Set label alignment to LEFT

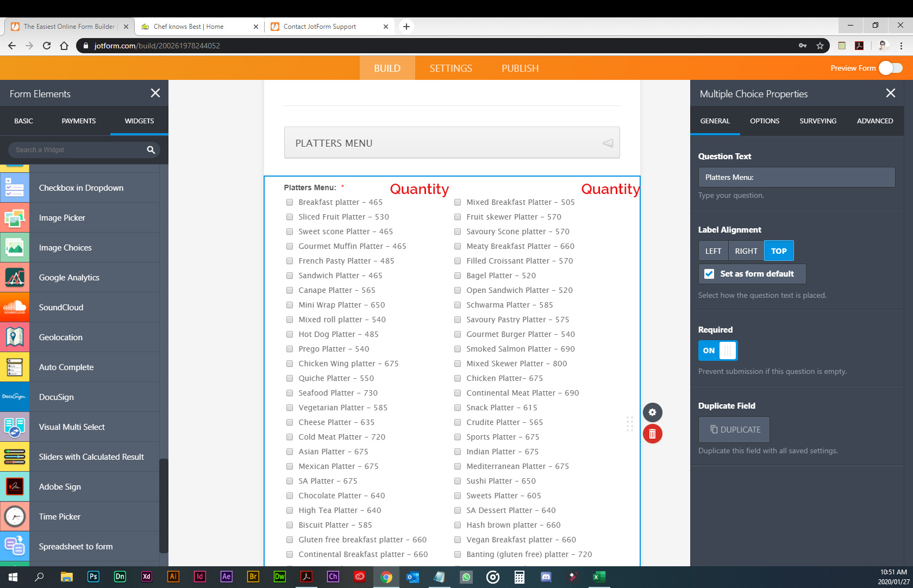coord(713,251)
